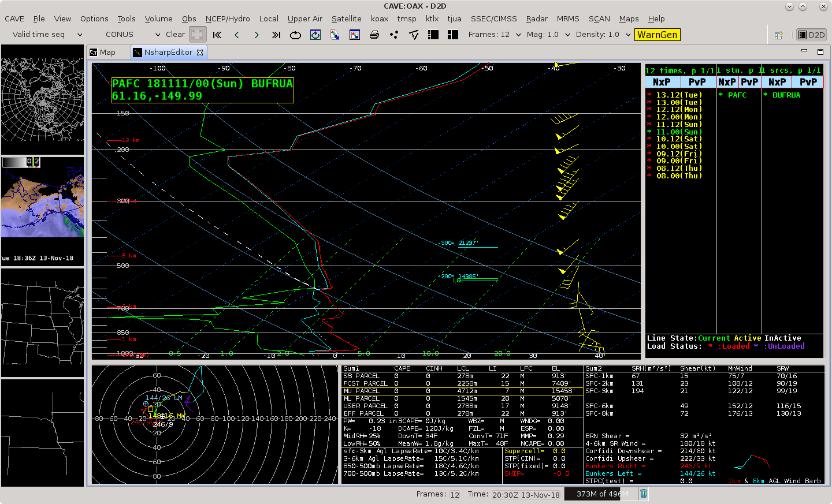Click PvP under the times column
This screenshot has width=832, height=504.
pos(697,82)
